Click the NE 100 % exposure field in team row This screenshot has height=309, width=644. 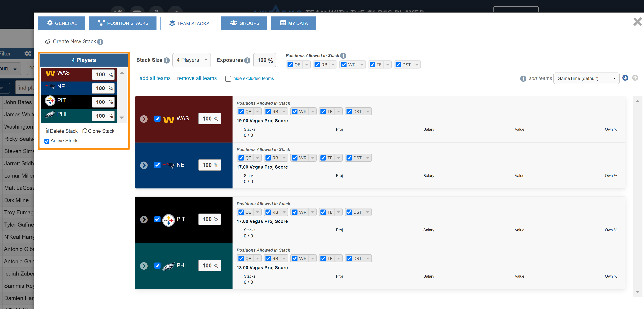pos(210,165)
